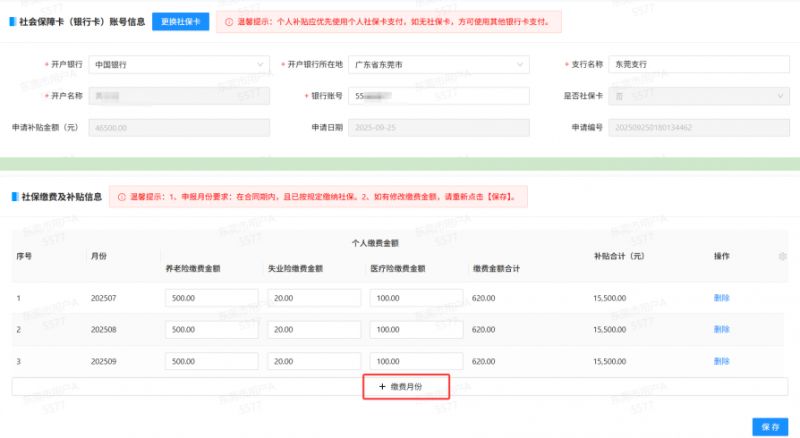Click the 保存 button
The height and width of the screenshot is (438, 800).
click(x=770, y=426)
